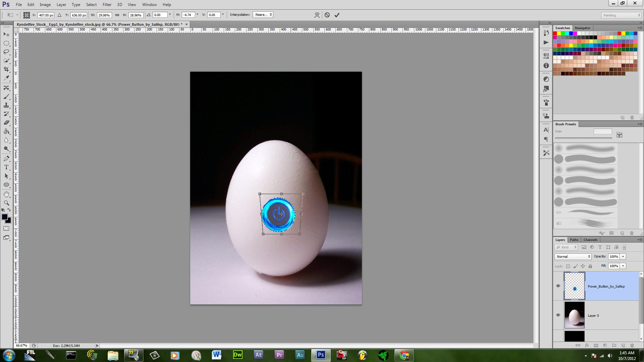Toggle Quick Mask mode
The height and width of the screenshot is (362, 644).
[x=6, y=229]
